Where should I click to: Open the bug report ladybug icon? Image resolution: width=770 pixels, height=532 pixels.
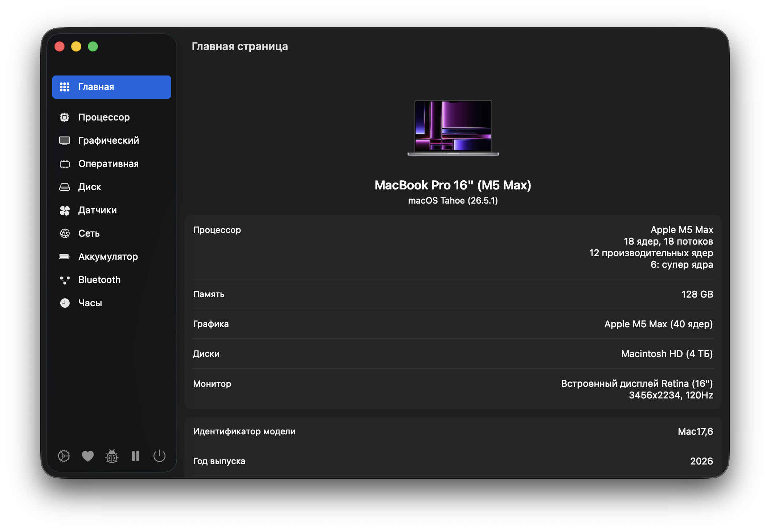coord(112,456)
